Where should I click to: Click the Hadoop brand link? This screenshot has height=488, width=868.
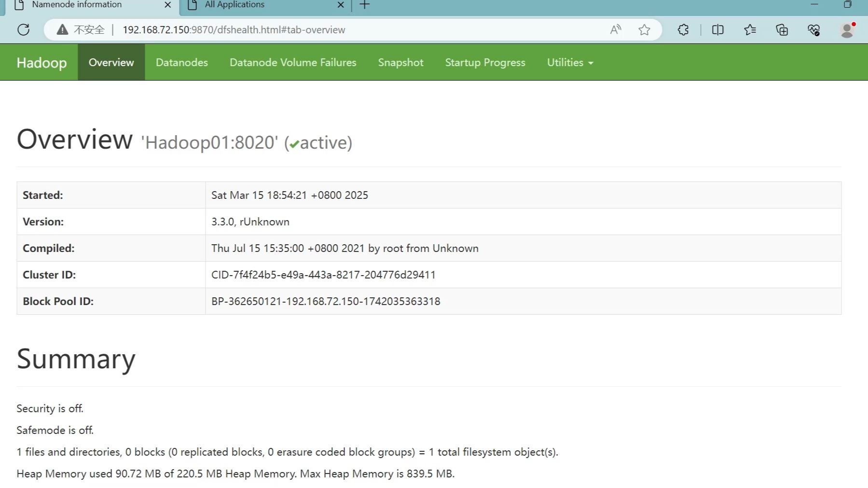point(41,62)
